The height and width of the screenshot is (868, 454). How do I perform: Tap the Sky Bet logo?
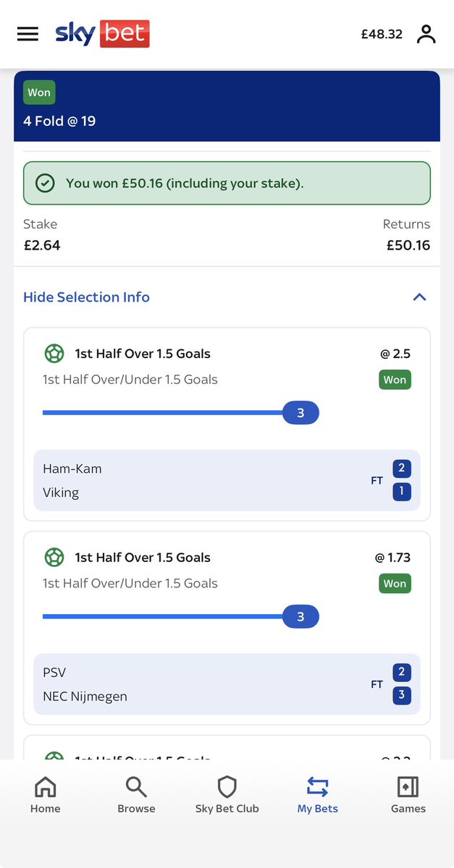(102, 33)
